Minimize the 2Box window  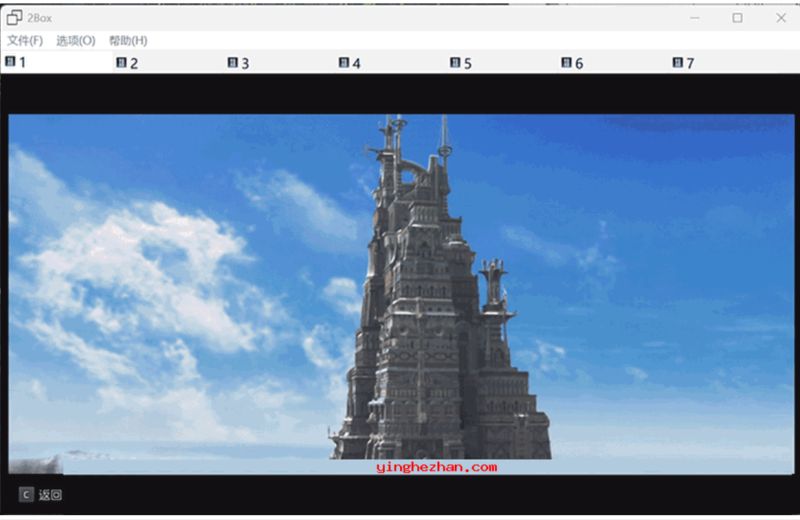(x=694, y=18)
